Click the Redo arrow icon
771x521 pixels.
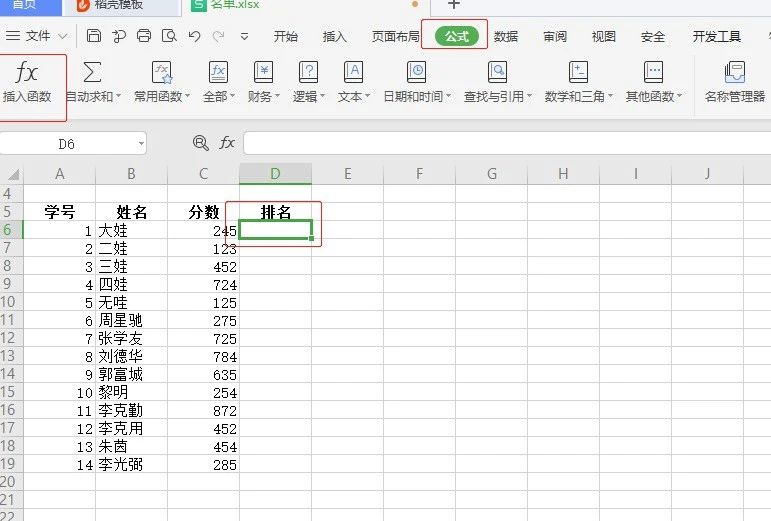click(219, 36)
